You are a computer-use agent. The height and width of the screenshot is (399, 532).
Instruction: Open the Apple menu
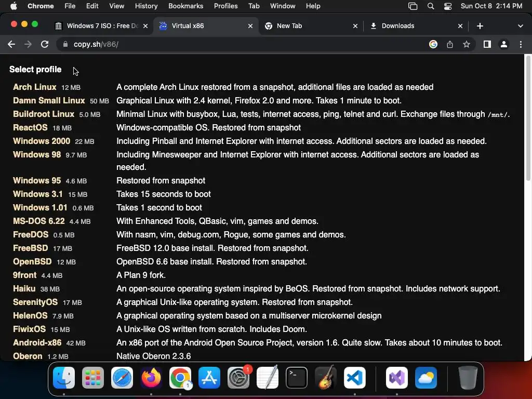(14, 6)
